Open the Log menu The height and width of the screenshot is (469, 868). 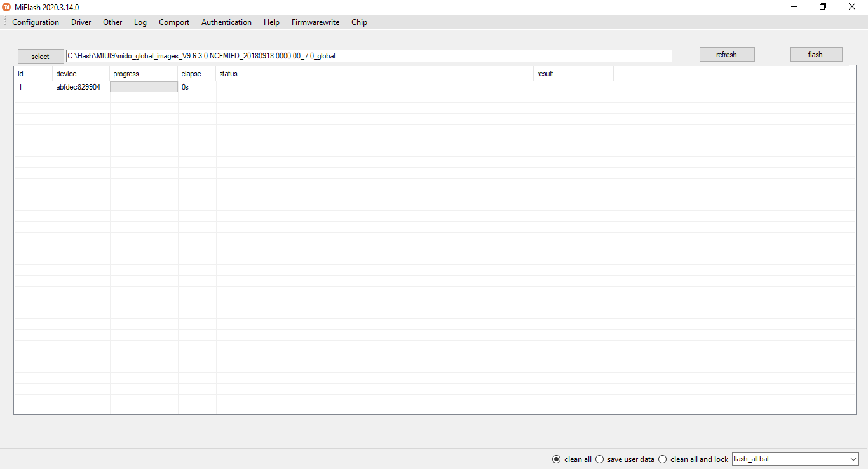tap(140, 22)
